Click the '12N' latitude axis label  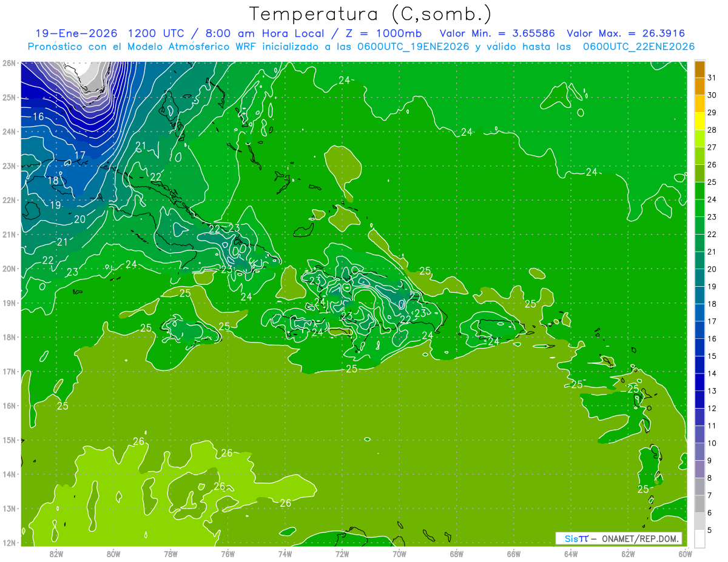(8, 543)
